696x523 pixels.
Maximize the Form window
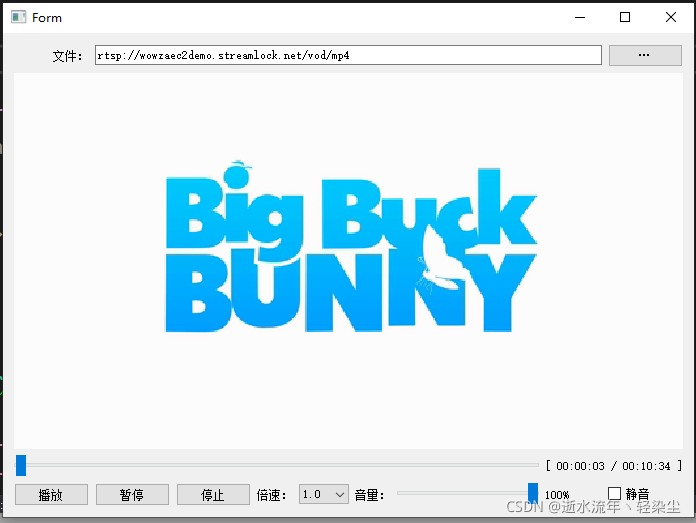(625, 17)
